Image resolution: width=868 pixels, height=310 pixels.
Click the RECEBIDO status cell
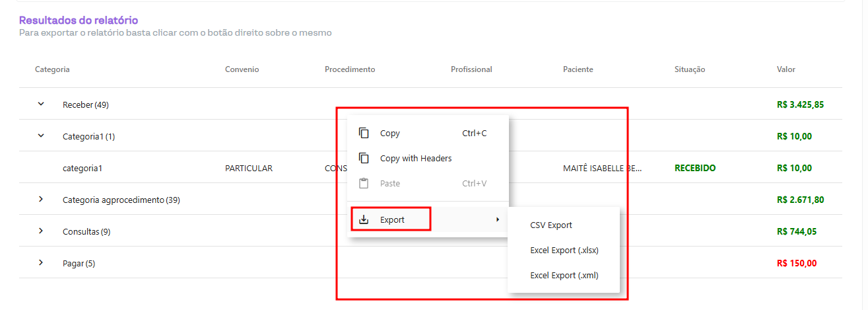695,169
